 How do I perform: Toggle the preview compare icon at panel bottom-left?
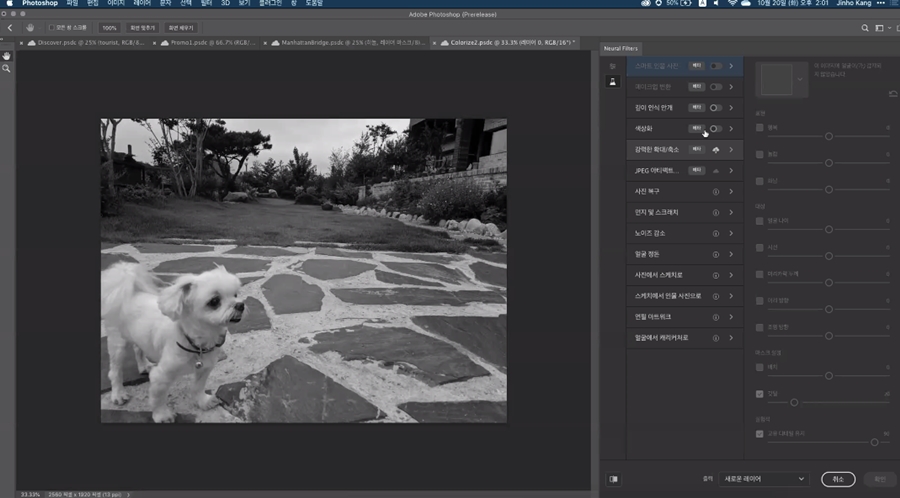(x=613, y=479)
